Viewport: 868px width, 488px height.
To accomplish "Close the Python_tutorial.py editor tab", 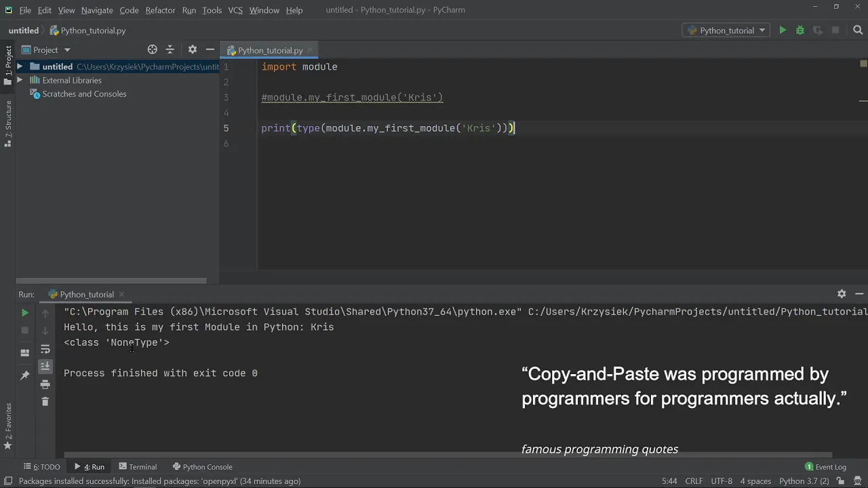I will tap(311, 50).
